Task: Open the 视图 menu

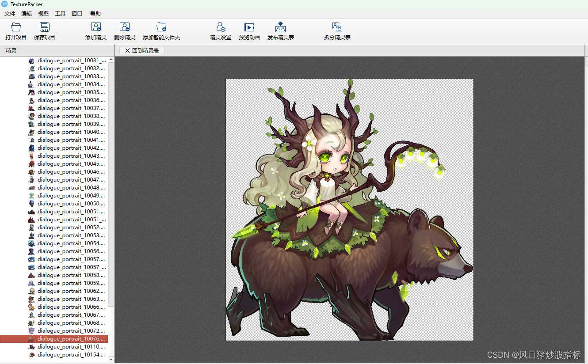Action: pos(43,14)
